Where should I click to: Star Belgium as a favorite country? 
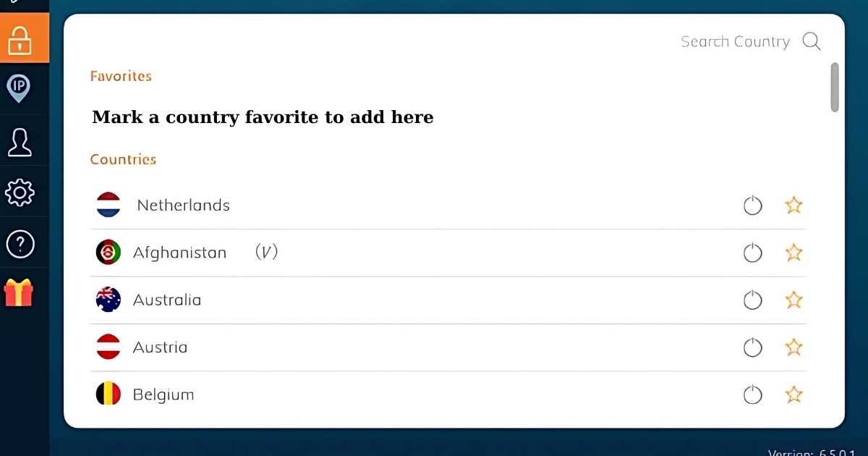[793, 394]
